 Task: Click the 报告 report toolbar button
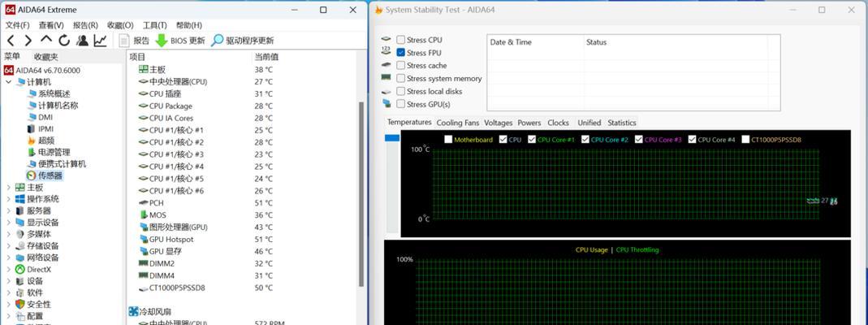point(135,41)
